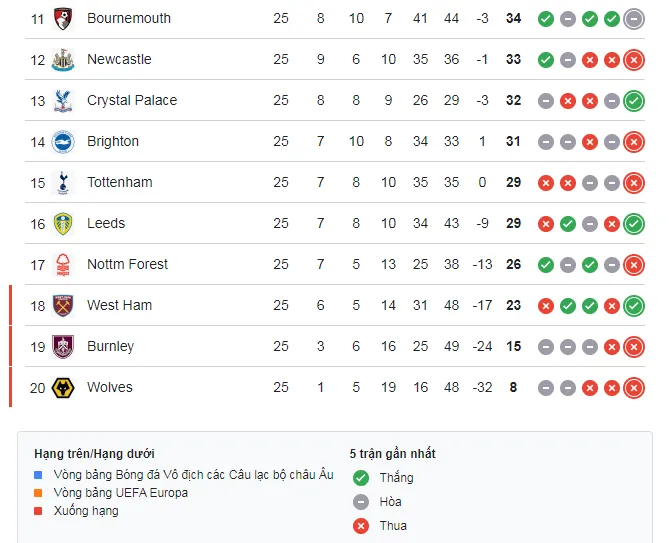Click the Leeds club crest
This screenshot has width=669, height=543.
[64, 223]
